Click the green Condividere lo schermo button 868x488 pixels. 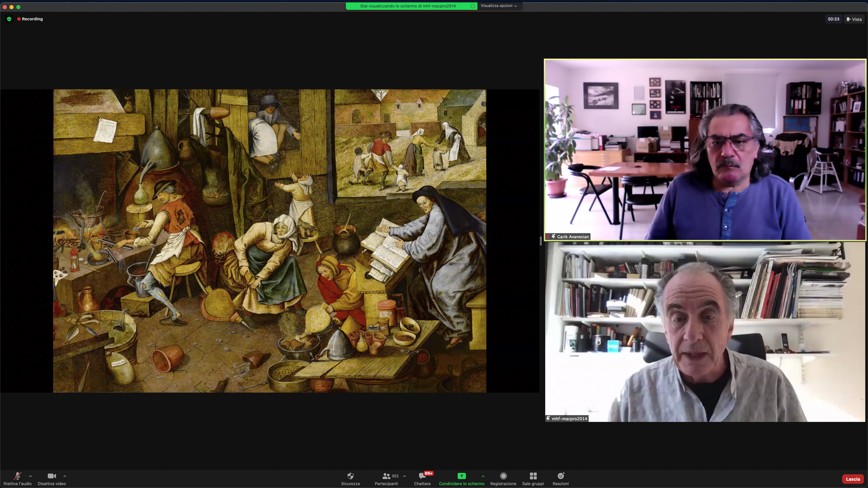point(461,479)
